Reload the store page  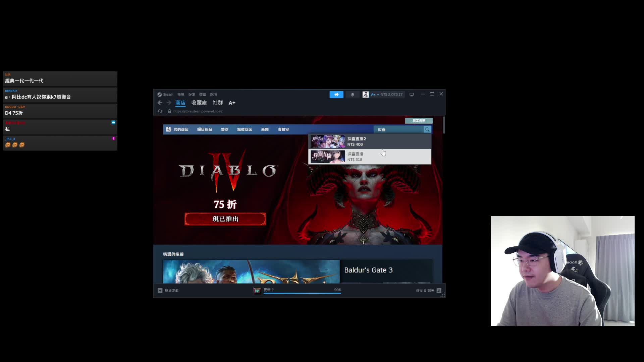[x=160, y=111]
